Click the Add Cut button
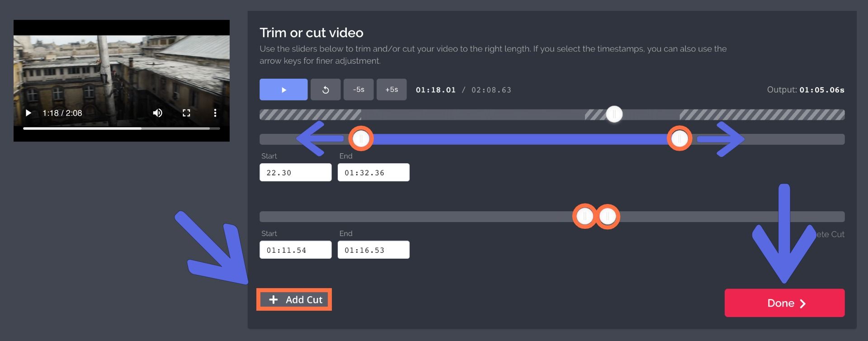The width and height of the screenshot is (868, 341). coord(294,299)
